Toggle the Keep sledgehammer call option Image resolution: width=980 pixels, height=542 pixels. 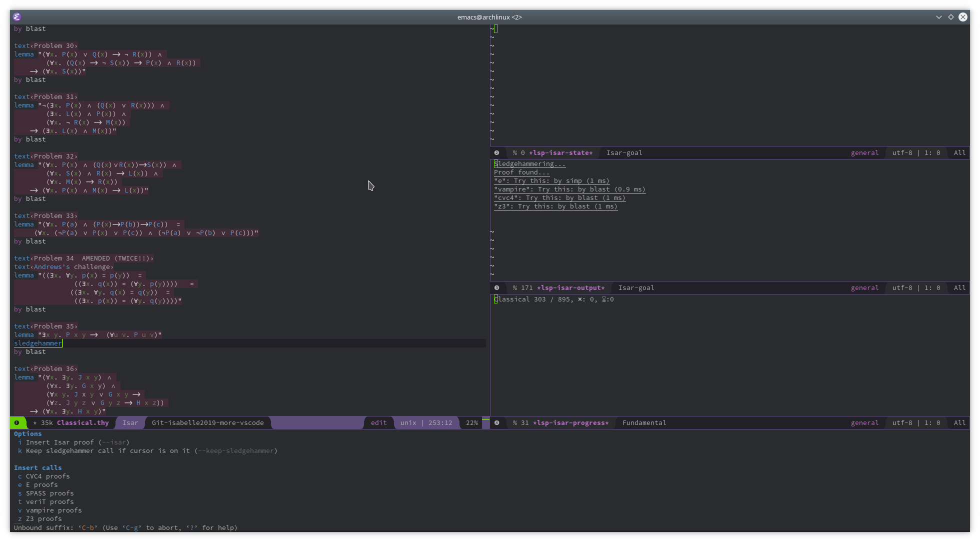[148, 451]
